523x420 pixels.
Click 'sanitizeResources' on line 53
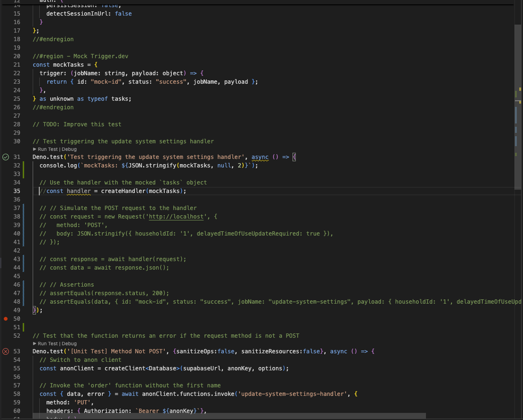tap(270, 351)
